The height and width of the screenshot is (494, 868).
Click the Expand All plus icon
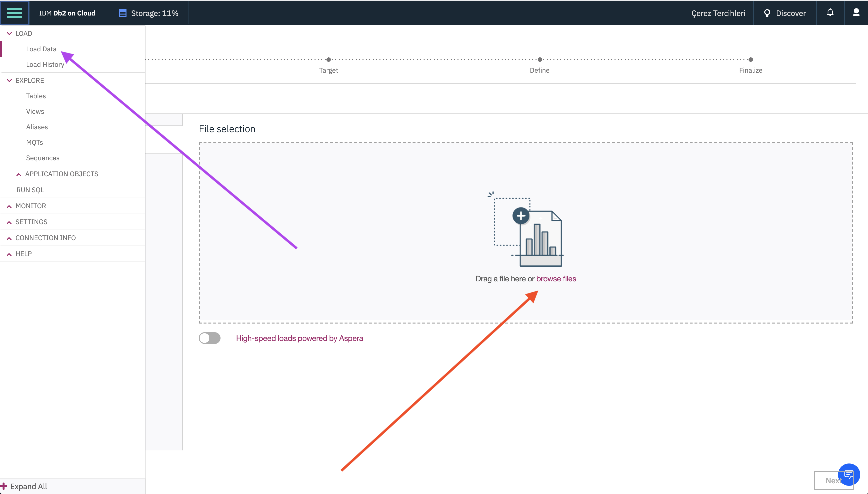click(4, 486)
